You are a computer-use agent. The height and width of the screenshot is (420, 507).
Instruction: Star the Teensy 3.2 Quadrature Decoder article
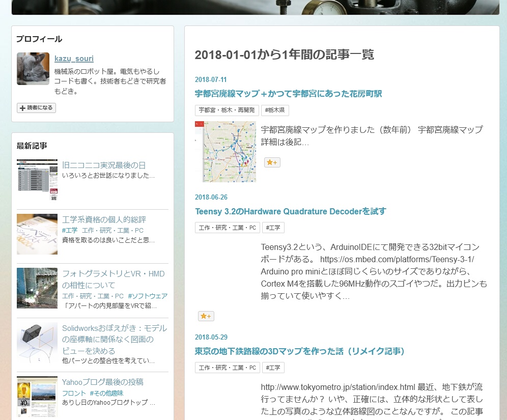click(x=206, y=316)
